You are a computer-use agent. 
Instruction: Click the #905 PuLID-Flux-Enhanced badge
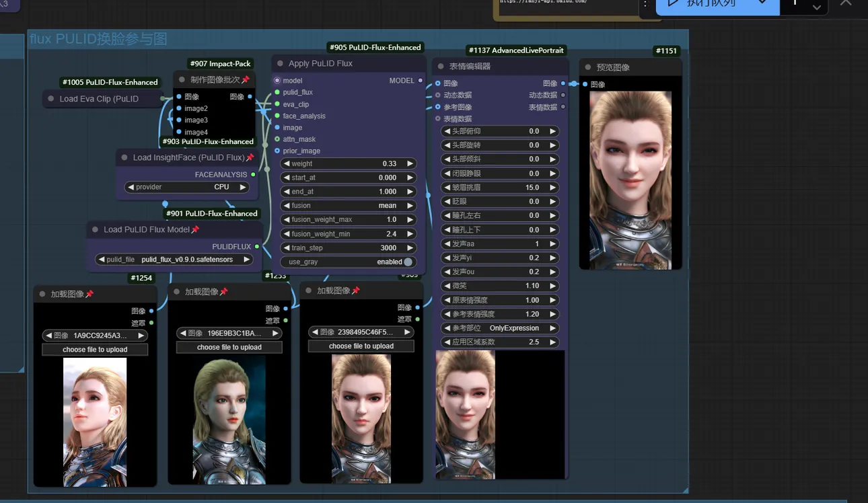point(375,48)
